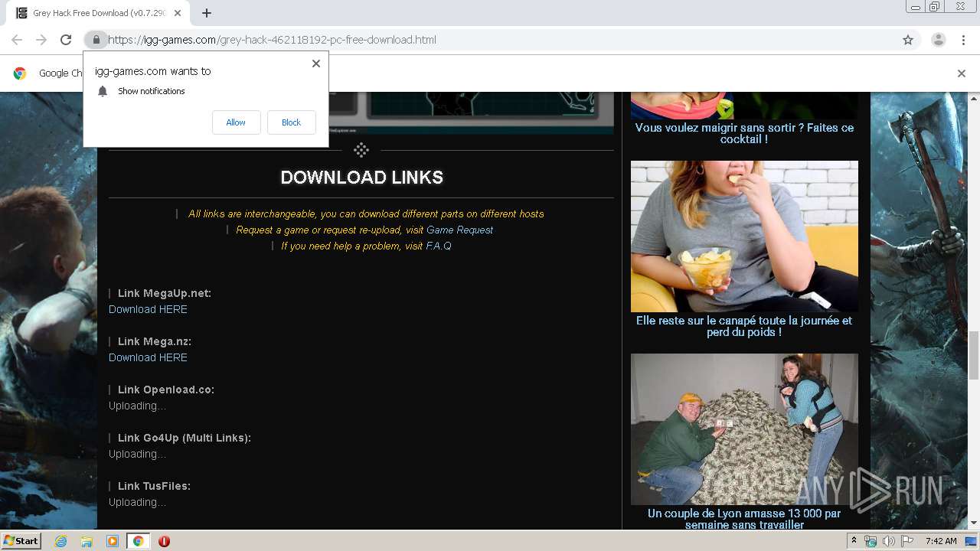Open the 'Vous voulez maigrir sans sortir' ad link
980x551 pixels.
pos(744,133)
